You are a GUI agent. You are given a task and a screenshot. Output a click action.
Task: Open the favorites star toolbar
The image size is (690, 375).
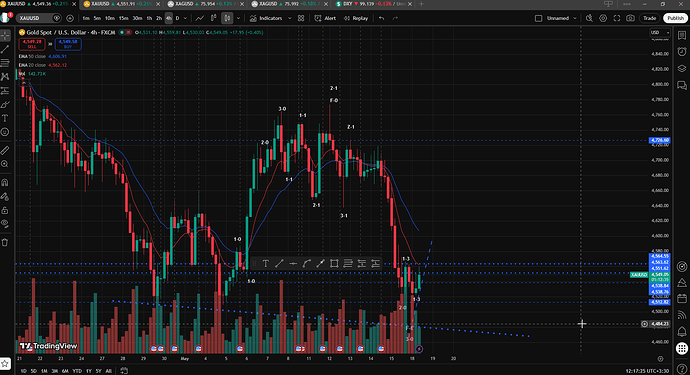click(5, 364)
